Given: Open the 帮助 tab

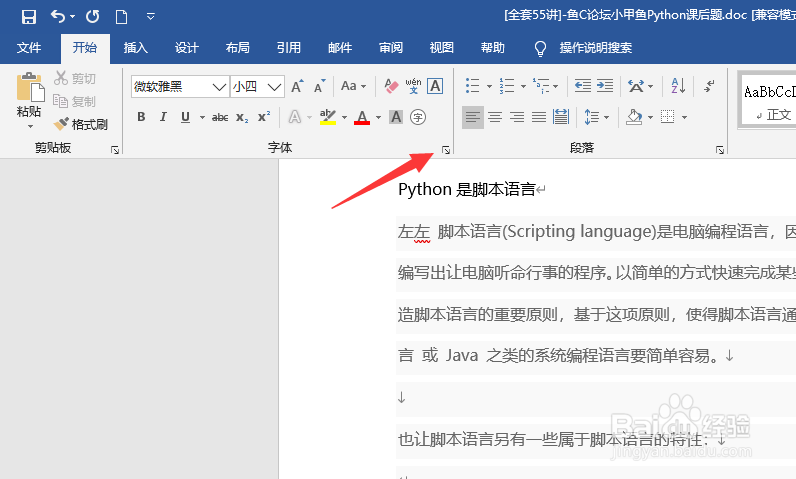Looking at the screenshot, I should (x=493, y=48).
